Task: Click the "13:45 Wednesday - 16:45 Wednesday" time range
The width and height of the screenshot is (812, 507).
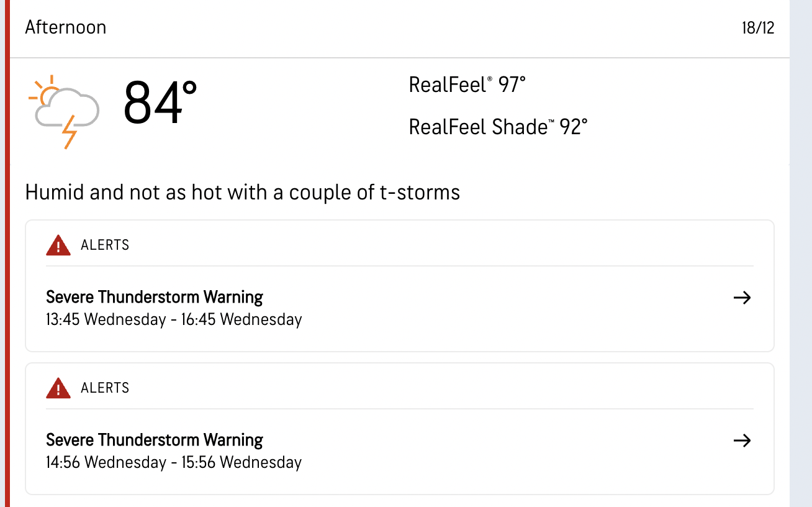Action: (174, 319)
